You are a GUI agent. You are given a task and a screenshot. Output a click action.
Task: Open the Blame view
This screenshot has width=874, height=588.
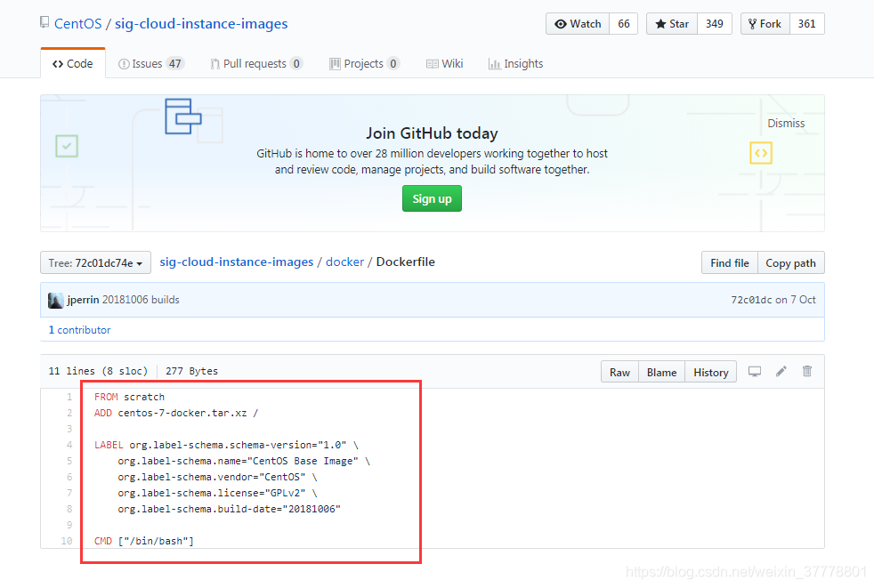pos(661,372)
